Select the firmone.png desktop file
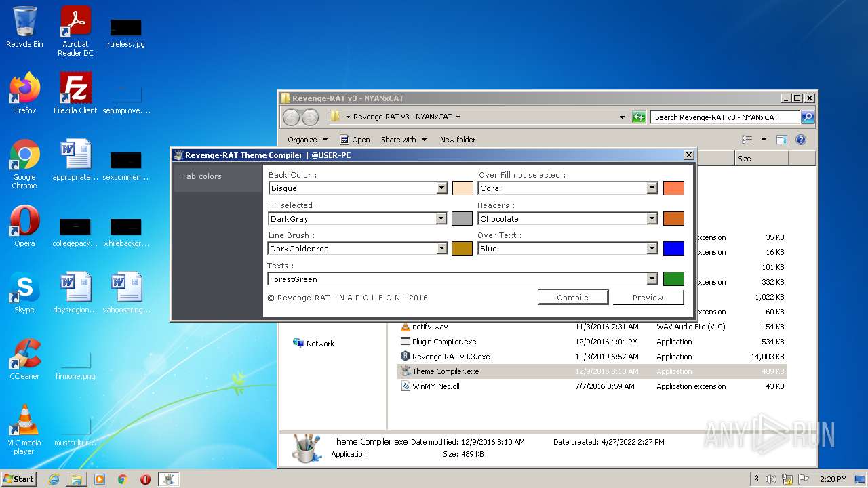This screenshot has height=488, width=868. point(75,365)
